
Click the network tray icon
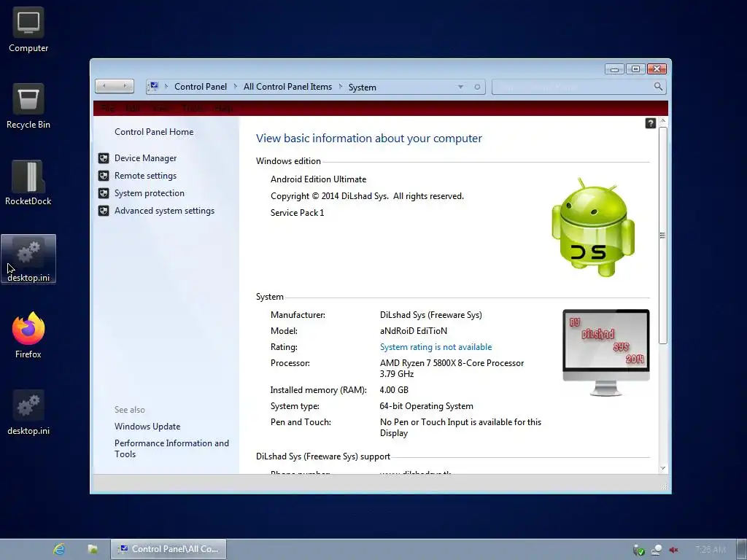(656, 550)
